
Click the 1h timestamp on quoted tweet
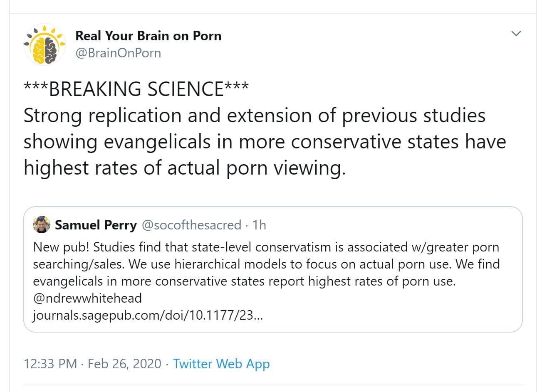tap(259, 225)
